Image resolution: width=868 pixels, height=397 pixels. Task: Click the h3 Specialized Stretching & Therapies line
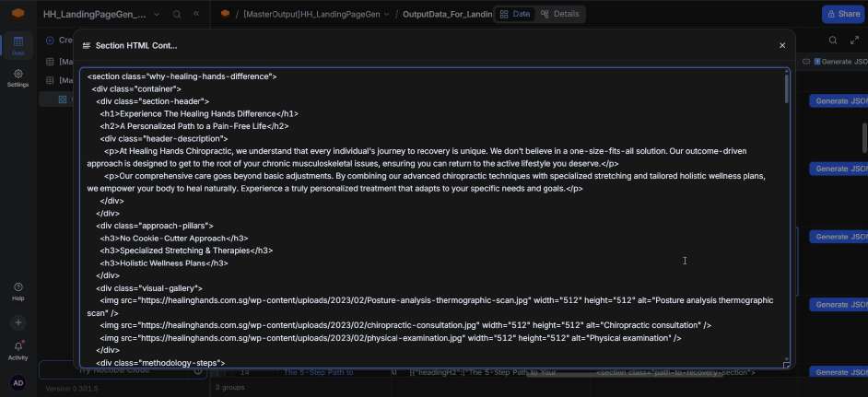(x=186, y=251)
